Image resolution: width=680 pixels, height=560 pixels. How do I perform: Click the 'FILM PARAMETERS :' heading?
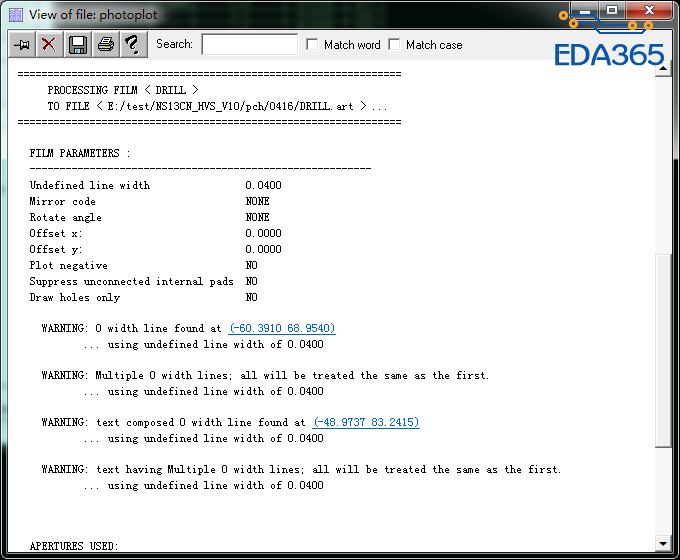pos(80,154)
